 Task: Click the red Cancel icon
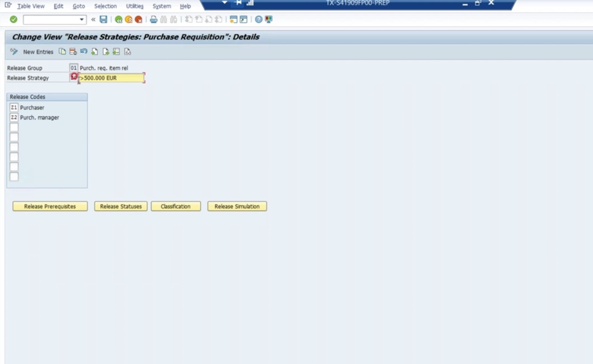click(x=138, y=19)
